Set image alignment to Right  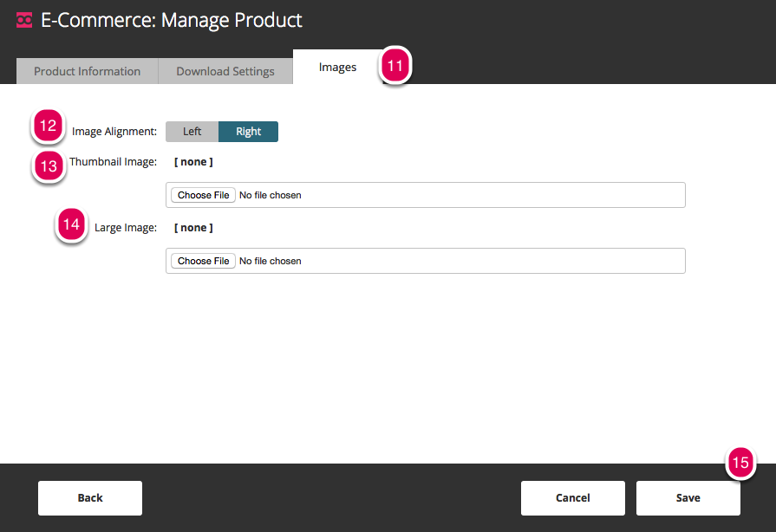(248, 132)
